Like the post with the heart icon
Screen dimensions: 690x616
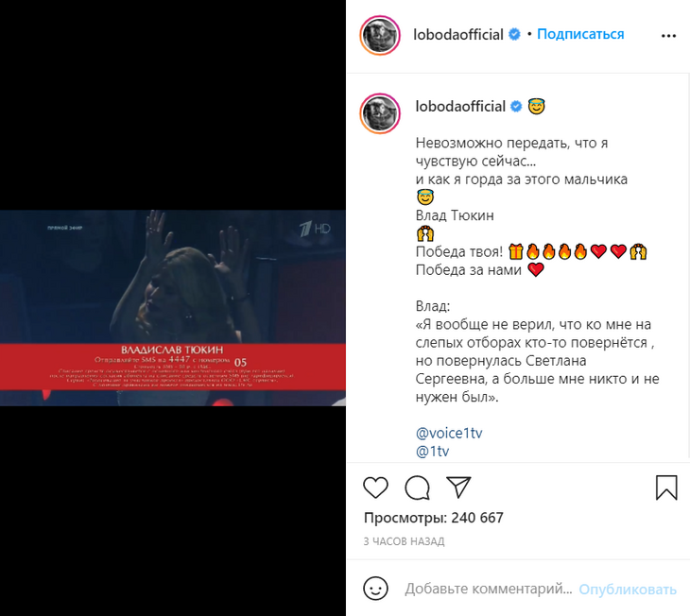(375, 488)
